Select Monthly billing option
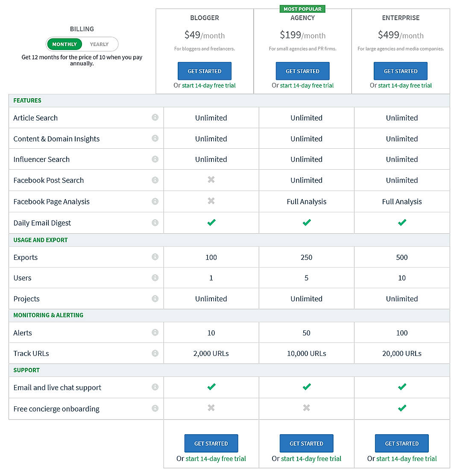The height and width of the screenshot is (476, 457). (x=64, y=44)
